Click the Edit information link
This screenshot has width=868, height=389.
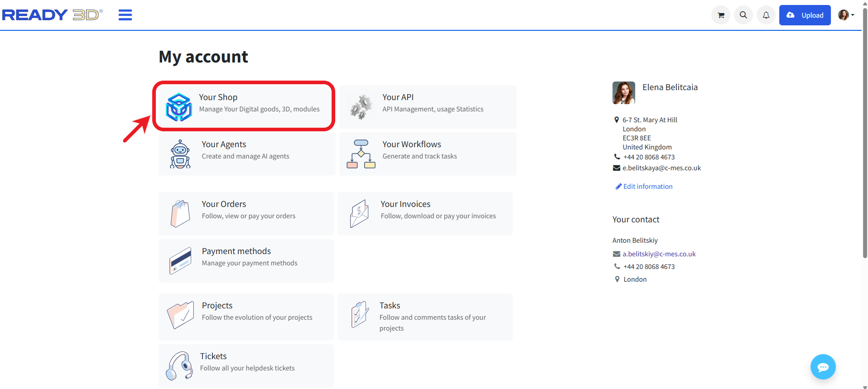(648, 186)
